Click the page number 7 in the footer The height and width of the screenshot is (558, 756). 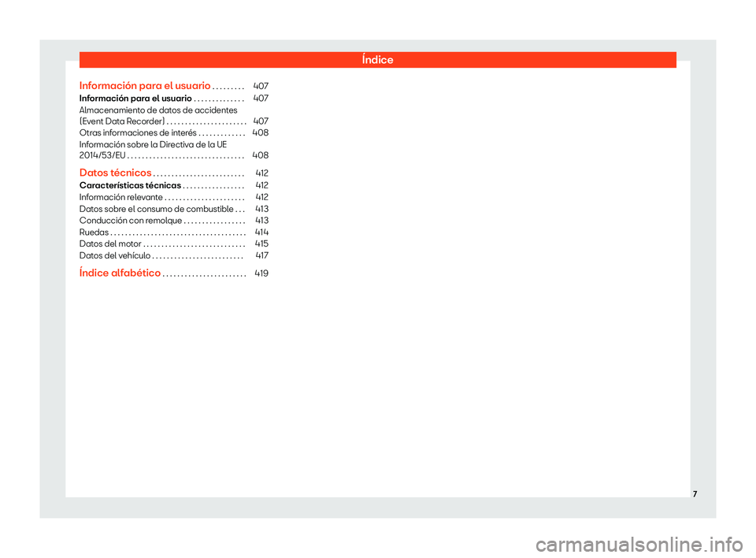pos(695,494)
